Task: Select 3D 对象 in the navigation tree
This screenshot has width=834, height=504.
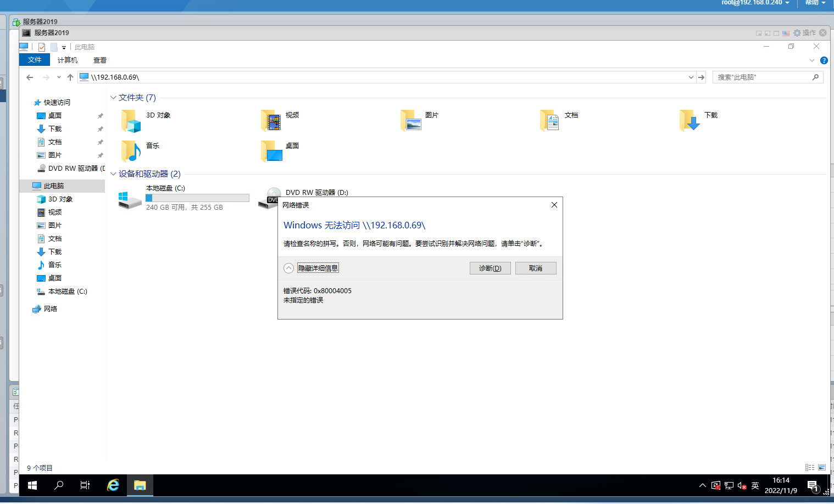Action: pyautogui.click(x=54, y=199)
